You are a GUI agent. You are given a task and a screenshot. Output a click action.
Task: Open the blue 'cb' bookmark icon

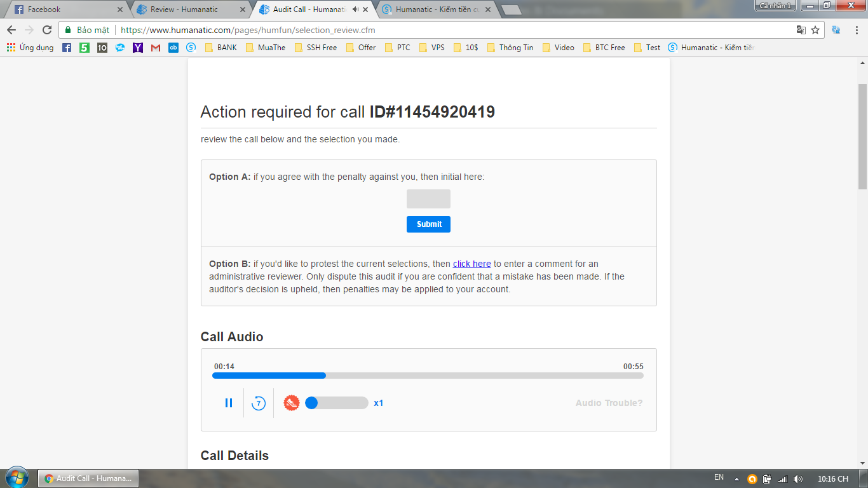coord(173,48)
